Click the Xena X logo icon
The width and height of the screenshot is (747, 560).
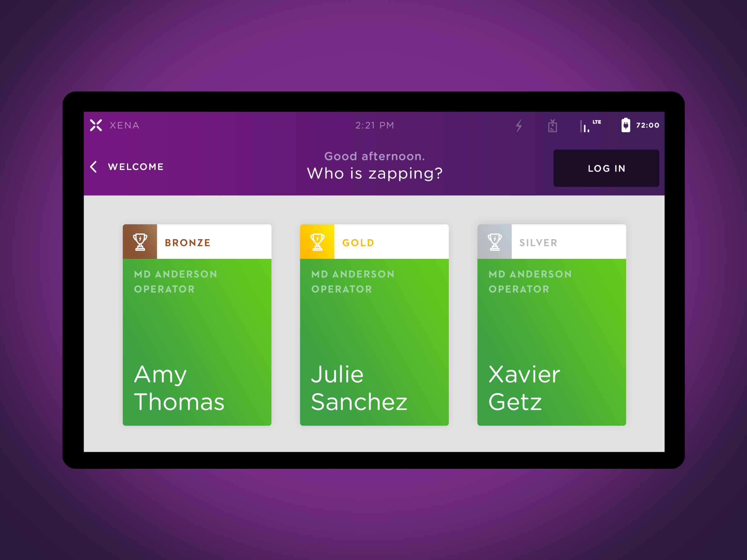(x=96, y=125)
